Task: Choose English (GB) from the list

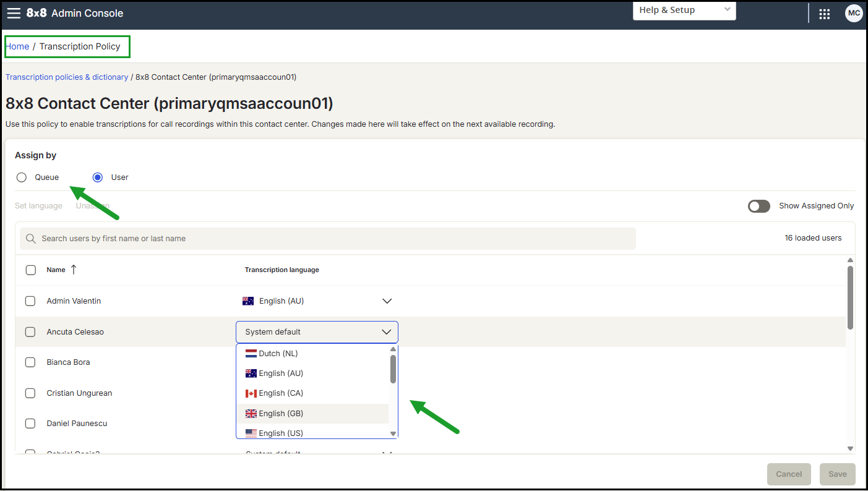Action: (312, 414)
